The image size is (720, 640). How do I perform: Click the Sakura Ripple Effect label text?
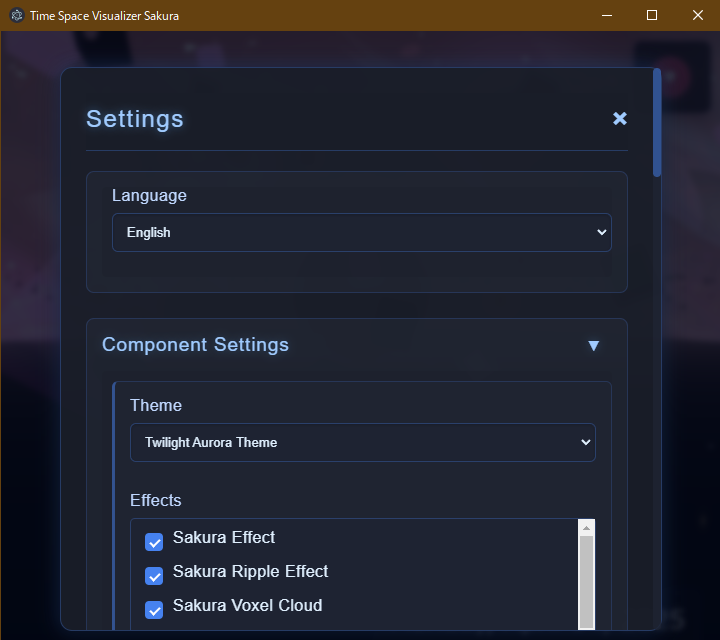click(x=250, y=572)
